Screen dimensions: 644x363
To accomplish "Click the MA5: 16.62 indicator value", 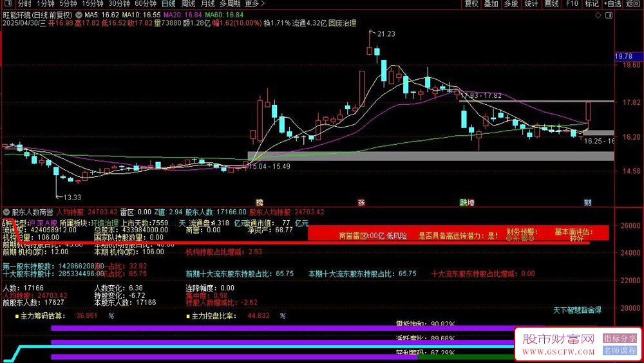I will pyautogui.click(x=102, y=15).
